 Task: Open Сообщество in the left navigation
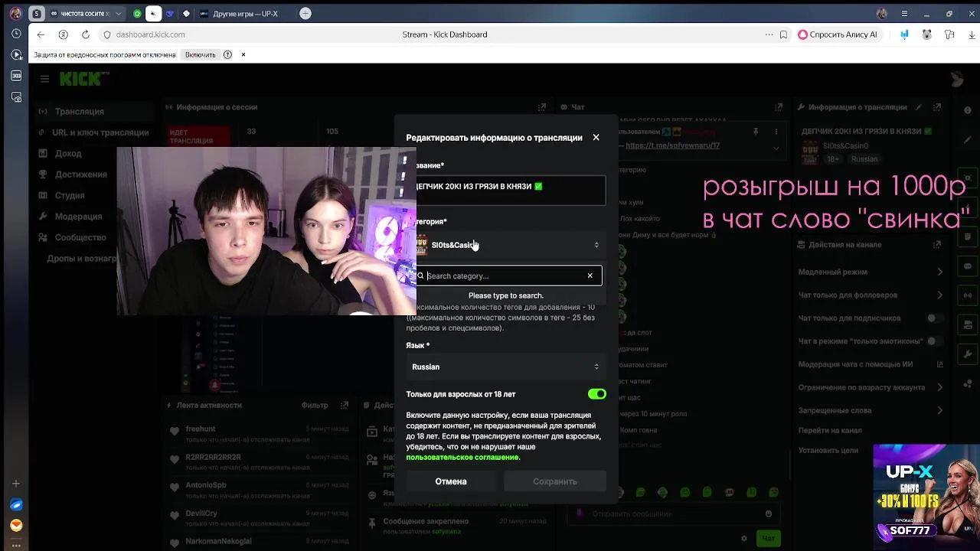(x=73, y=237)
